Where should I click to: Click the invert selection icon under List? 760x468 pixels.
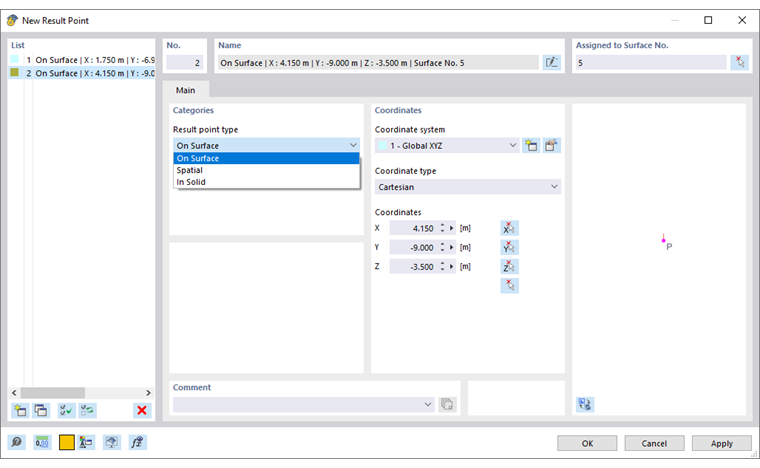pos(87,410)
